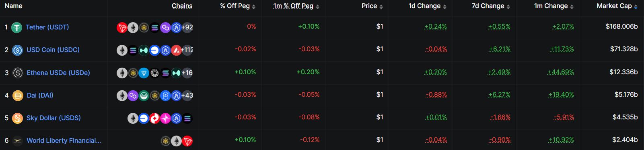This screenshot has height=150, width=644.
Task: Click USDC 1m Change value +11.73%
Action: point(562,49)
